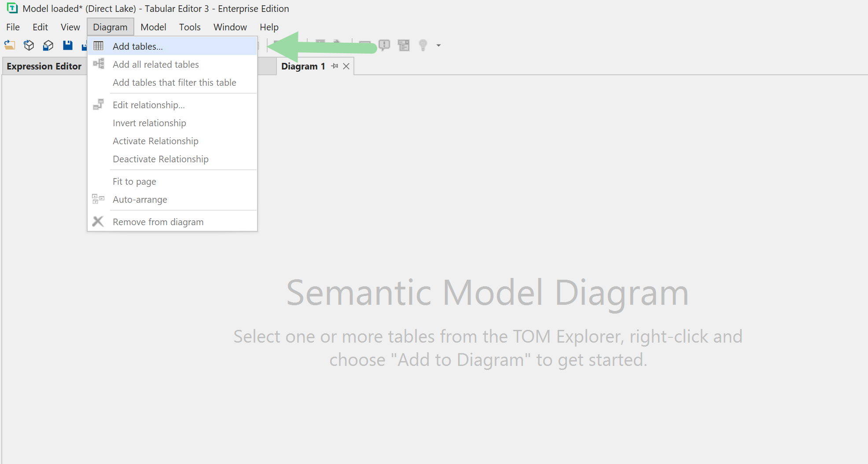868x464 pixels.
Task: Click the open-package deployment icon
Action: [48, 45]
